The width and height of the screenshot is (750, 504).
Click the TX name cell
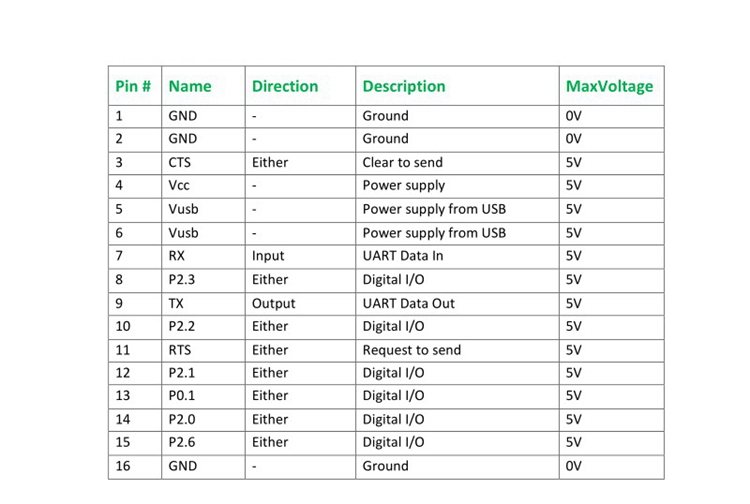(176, 303)
